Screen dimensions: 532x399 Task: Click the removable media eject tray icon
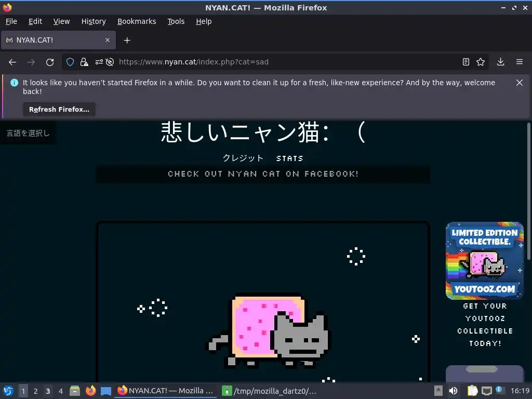click(x=438, y=391)
